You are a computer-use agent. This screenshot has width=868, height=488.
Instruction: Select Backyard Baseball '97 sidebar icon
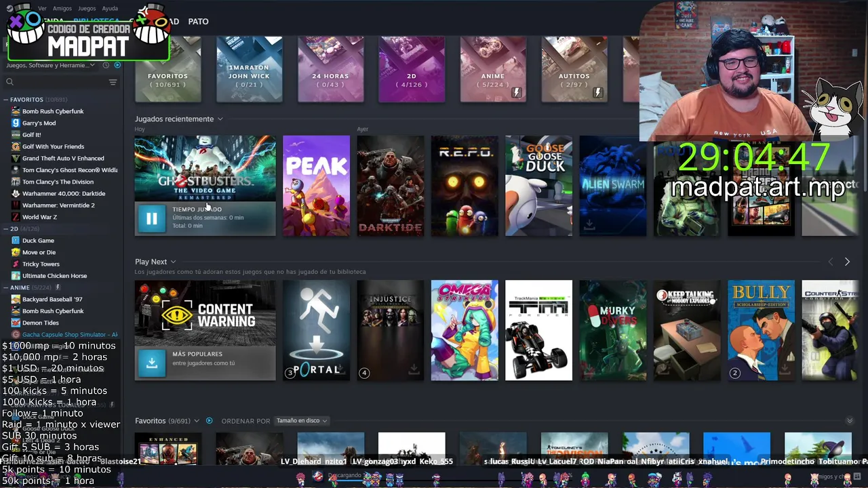(16, 299)
